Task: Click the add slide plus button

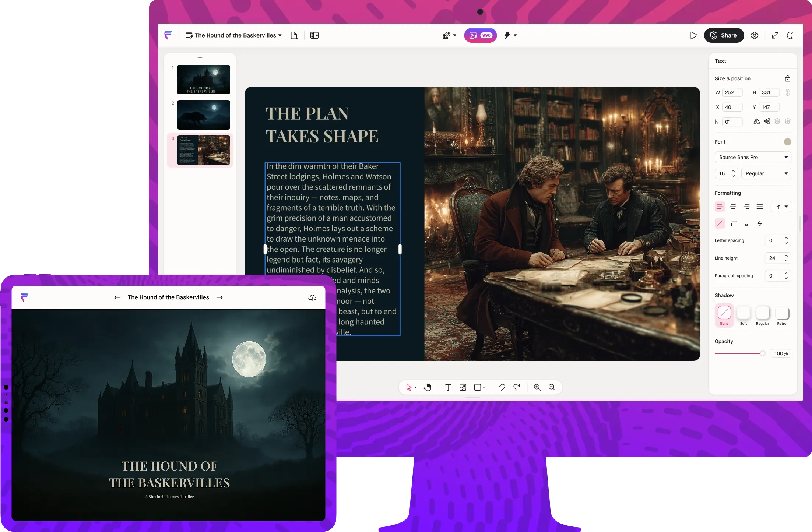Action: point(200,57)
